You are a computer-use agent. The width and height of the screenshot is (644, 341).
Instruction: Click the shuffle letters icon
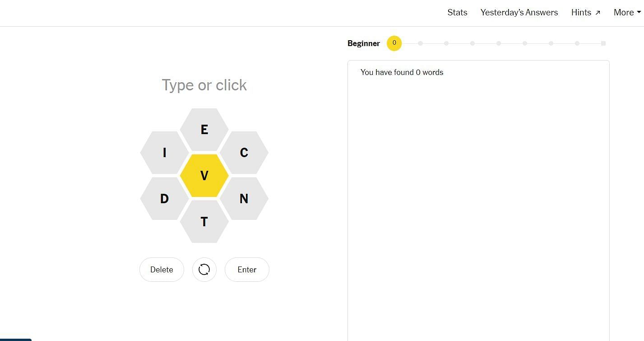[204, 270]
